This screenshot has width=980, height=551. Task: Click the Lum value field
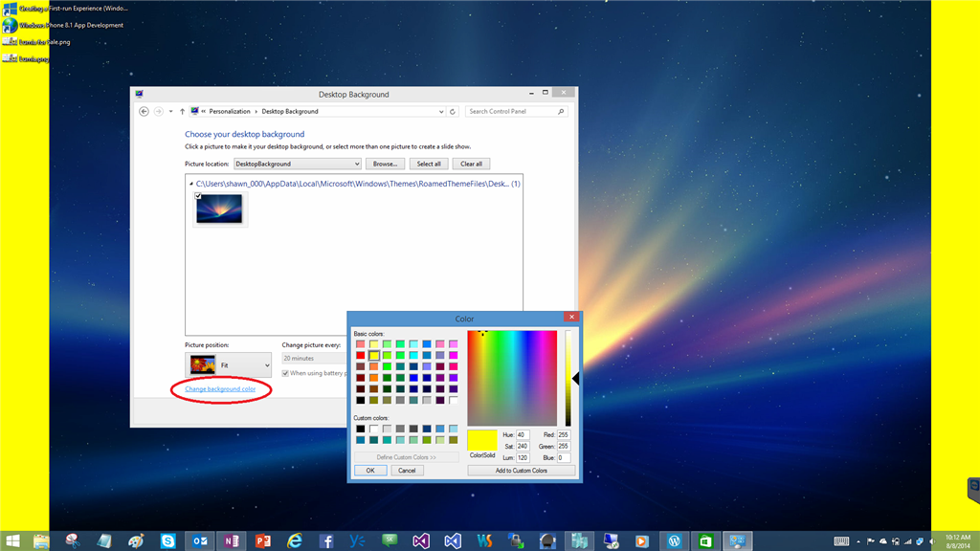523,458
